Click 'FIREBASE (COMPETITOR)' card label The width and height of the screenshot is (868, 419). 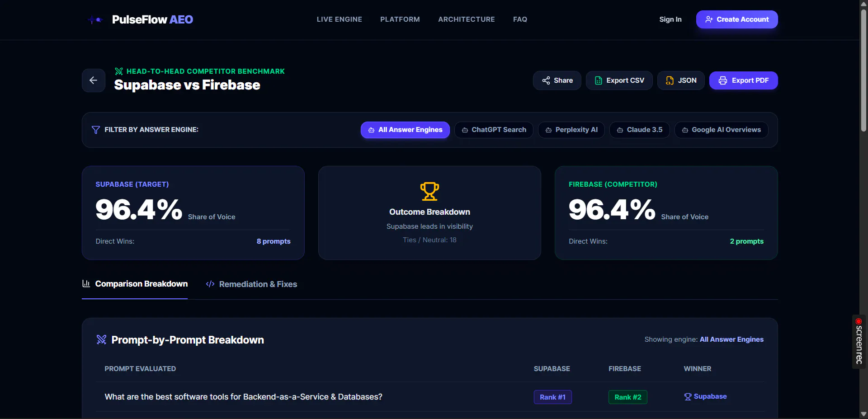[x=613, y=184]
